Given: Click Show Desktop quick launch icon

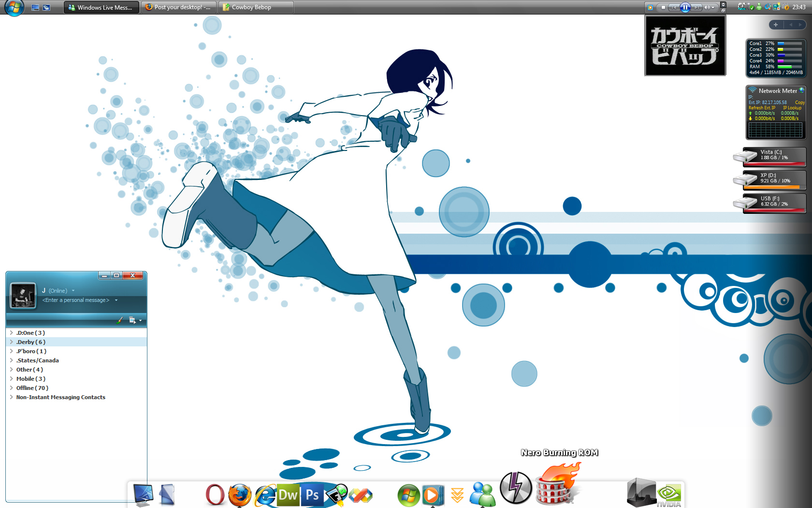Looking at the screenshot, I should coord(35,8).
